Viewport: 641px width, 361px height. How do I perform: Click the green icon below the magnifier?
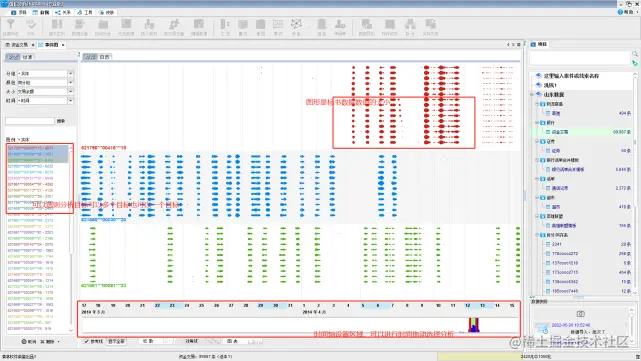634,63
